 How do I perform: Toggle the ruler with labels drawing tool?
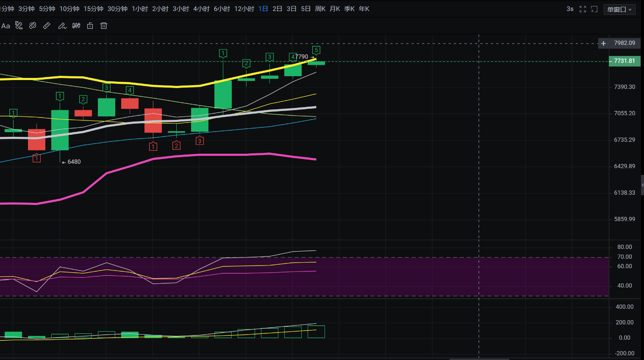coord(19,26)
